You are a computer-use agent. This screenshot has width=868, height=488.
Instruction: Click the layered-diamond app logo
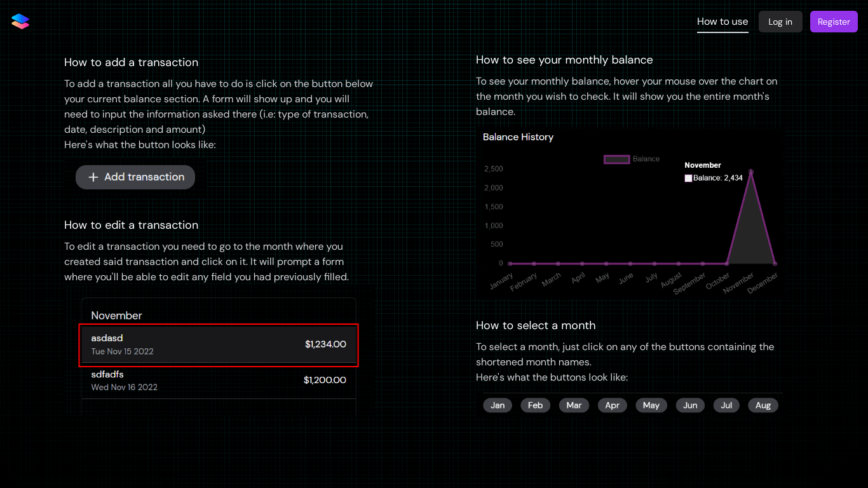[x=20, y=21]
